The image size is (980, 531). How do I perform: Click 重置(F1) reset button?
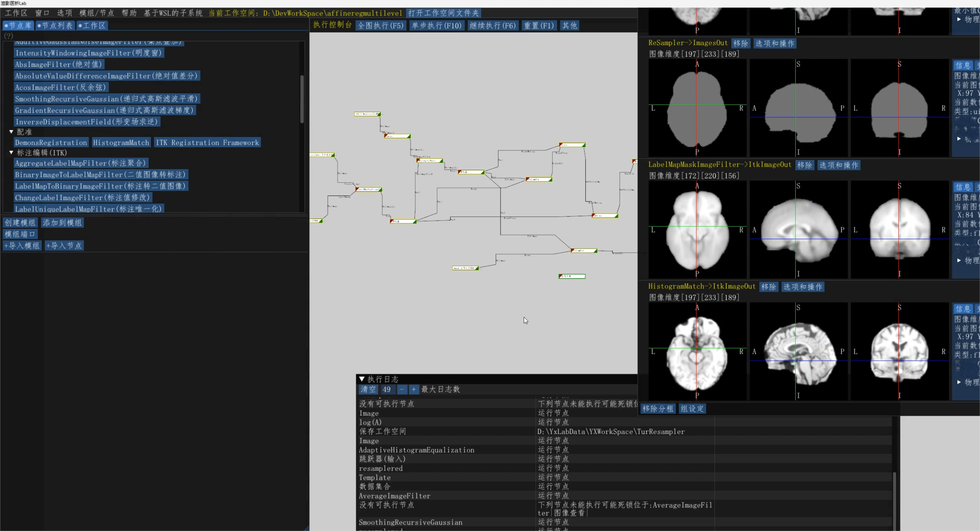(539, 26)
